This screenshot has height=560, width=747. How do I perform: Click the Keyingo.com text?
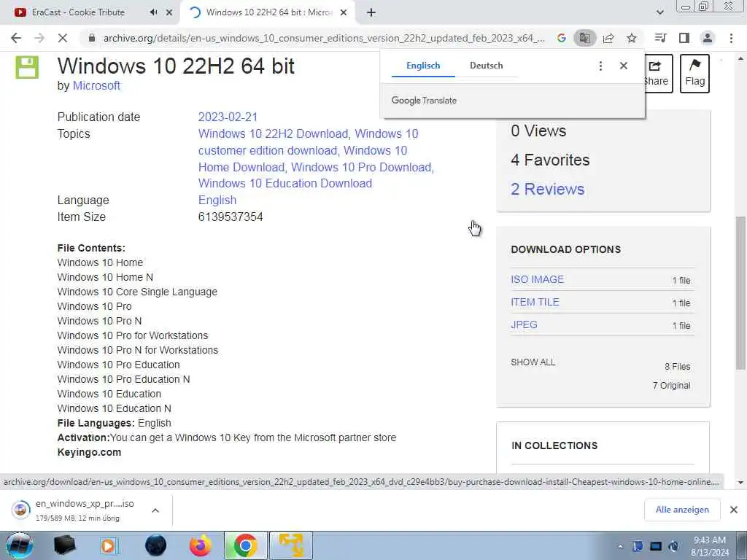pyautogui.click(x=89, y=452)
